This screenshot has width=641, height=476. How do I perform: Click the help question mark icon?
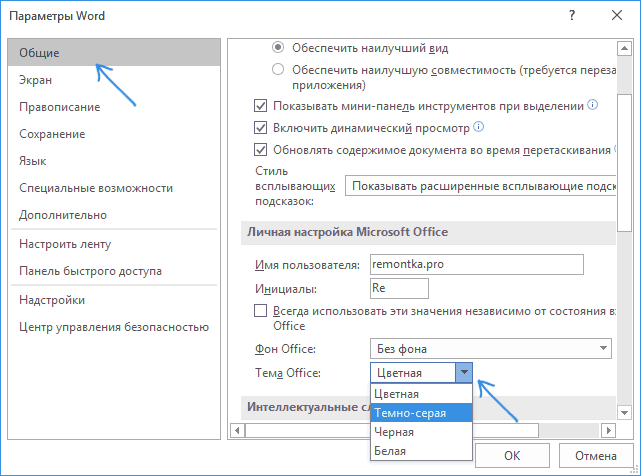[x=572, y=15]
